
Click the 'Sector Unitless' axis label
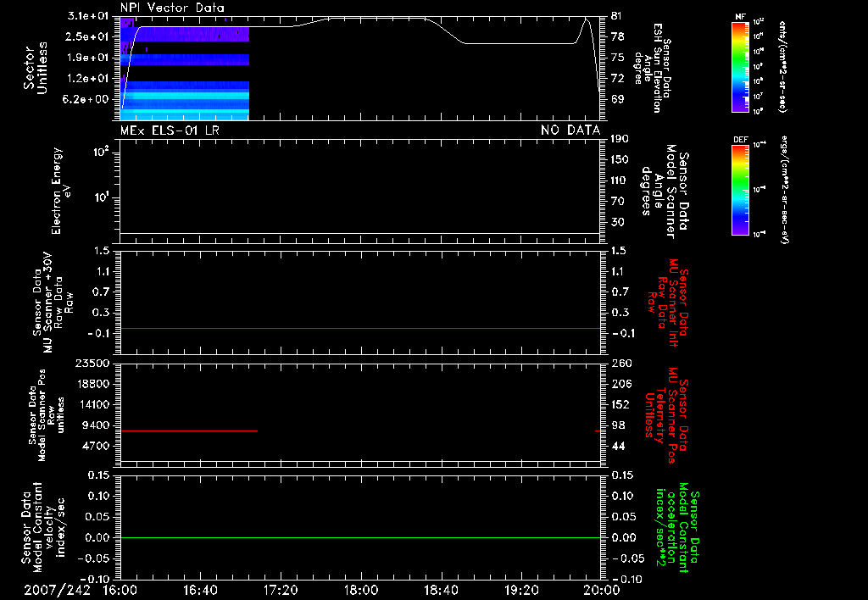[36, 68]
